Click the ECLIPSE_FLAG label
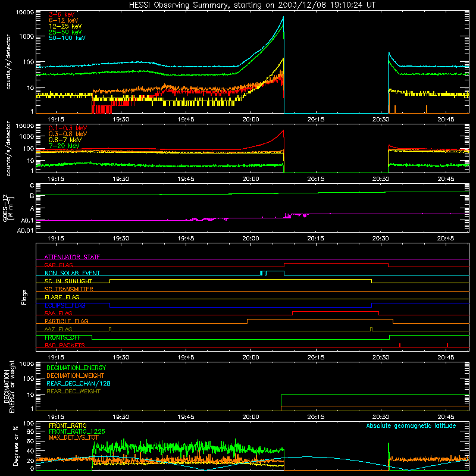The width and height of the screenshot is (476, 476). [x=65, y=305]
